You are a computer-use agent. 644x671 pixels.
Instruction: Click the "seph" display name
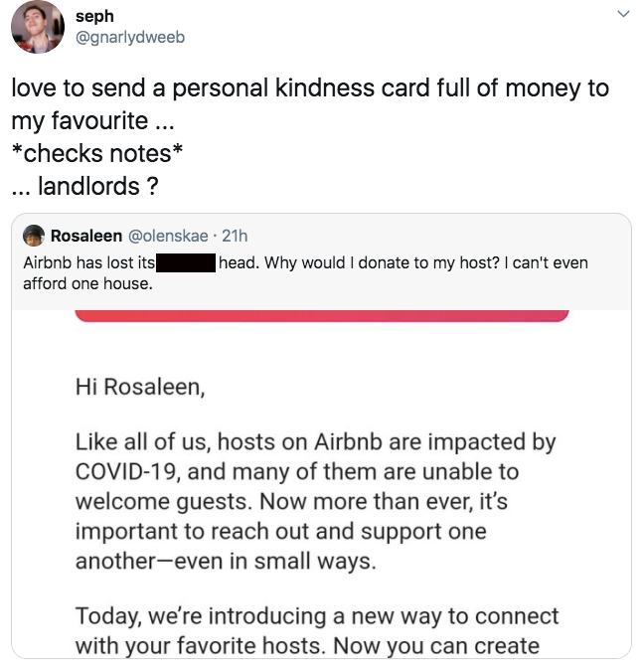pos(94,16)
